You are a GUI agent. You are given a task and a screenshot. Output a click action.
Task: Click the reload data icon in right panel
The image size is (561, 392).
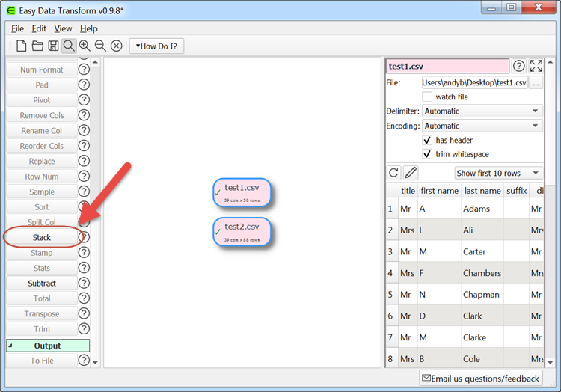[394, 173]
